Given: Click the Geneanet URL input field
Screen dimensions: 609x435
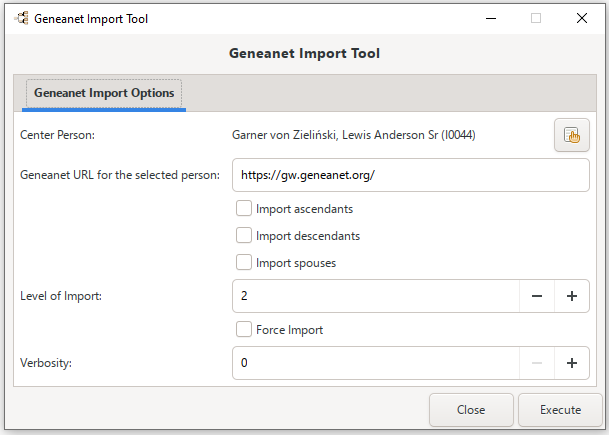Looking at the screenshot, I should 411,175.
